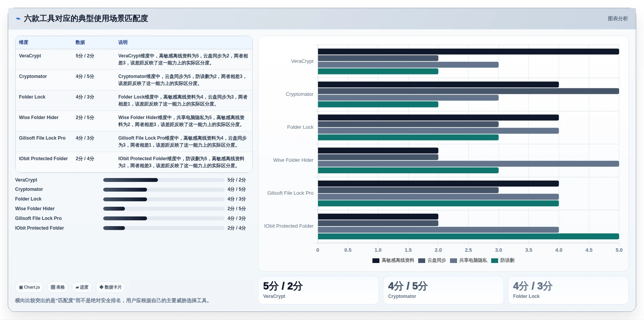
Task: Toggle 共享电脑隐私 legend swatch
Action: click(454, 261)
